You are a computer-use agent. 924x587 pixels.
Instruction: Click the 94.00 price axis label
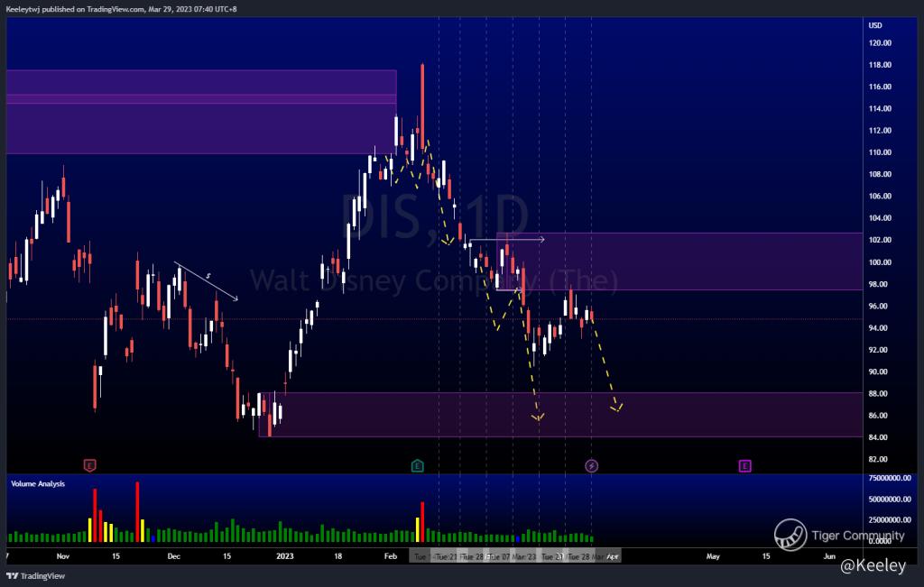(x=878, y=328)
